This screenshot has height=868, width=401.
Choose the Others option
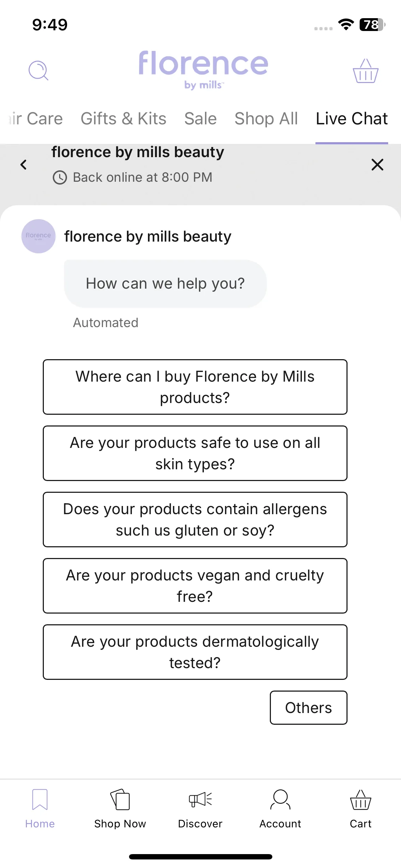[309, 708]
